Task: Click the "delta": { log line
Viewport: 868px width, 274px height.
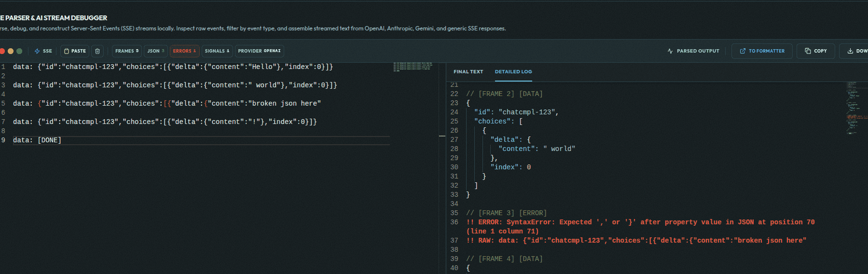Action: point(510,140)
